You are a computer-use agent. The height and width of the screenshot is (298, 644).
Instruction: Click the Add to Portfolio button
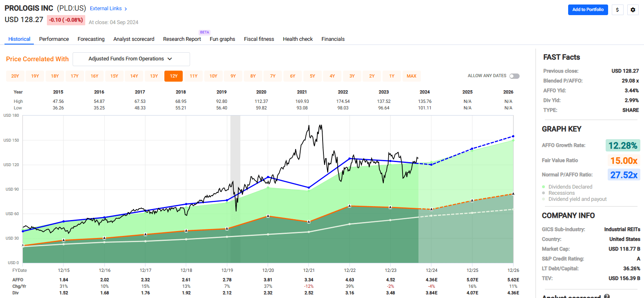point(588,10)
